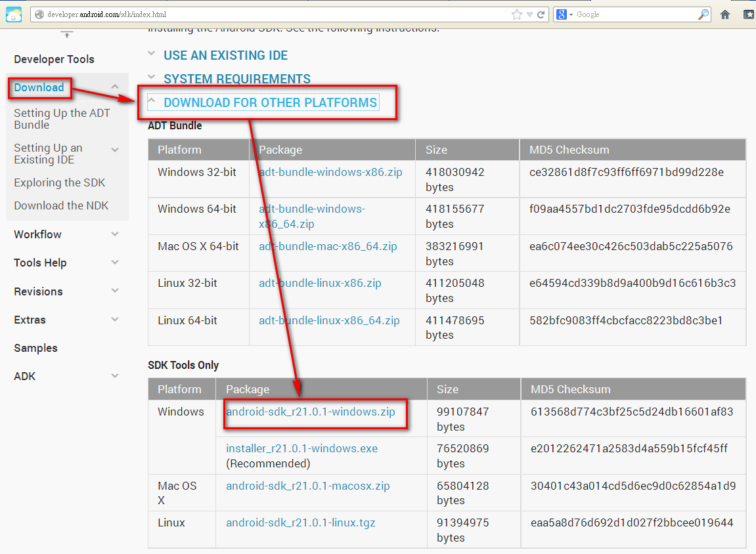Click the smiling cloud icon at top left
The image size is (756, 554).
pos(14,15)
